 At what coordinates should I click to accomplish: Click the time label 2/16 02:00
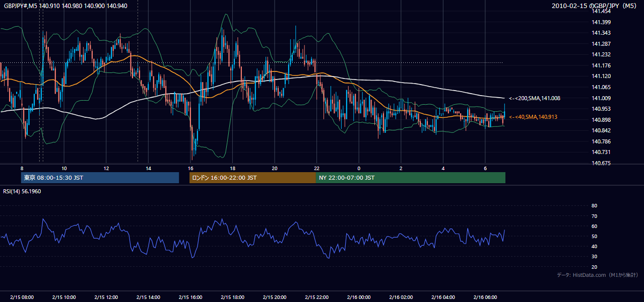[401, 297]
